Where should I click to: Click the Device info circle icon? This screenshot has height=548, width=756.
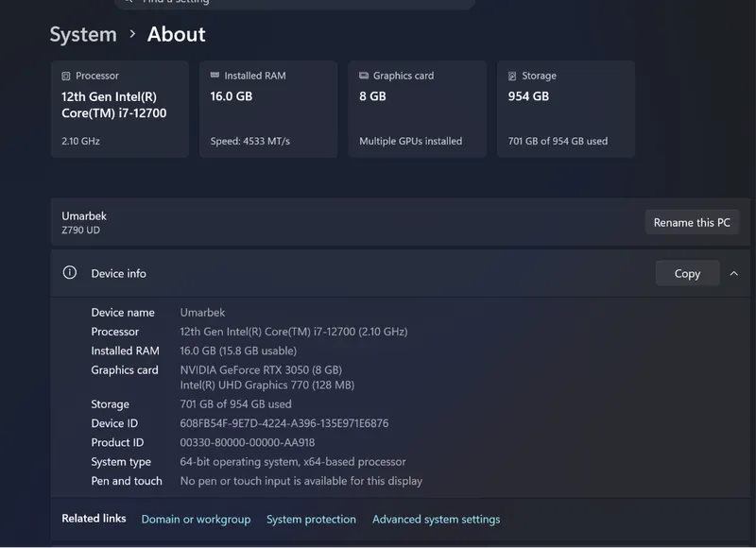[69, 273]
